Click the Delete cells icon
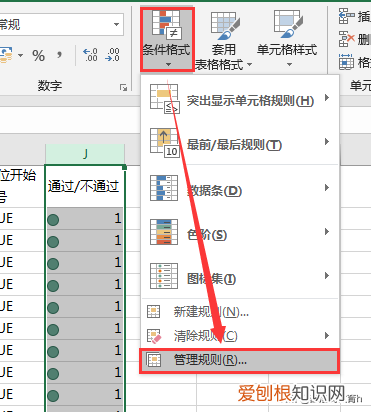Screen dimensions: 371x412 coord(346,39)
